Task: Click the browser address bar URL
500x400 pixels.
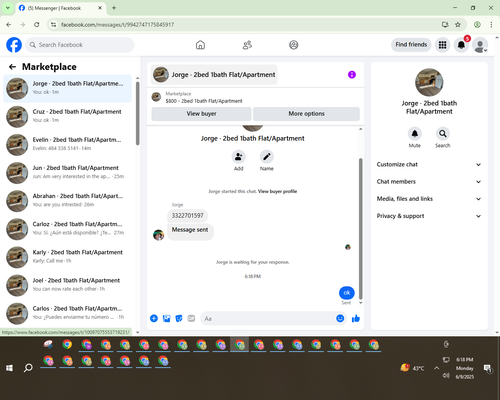Action: tap(117, 25)
